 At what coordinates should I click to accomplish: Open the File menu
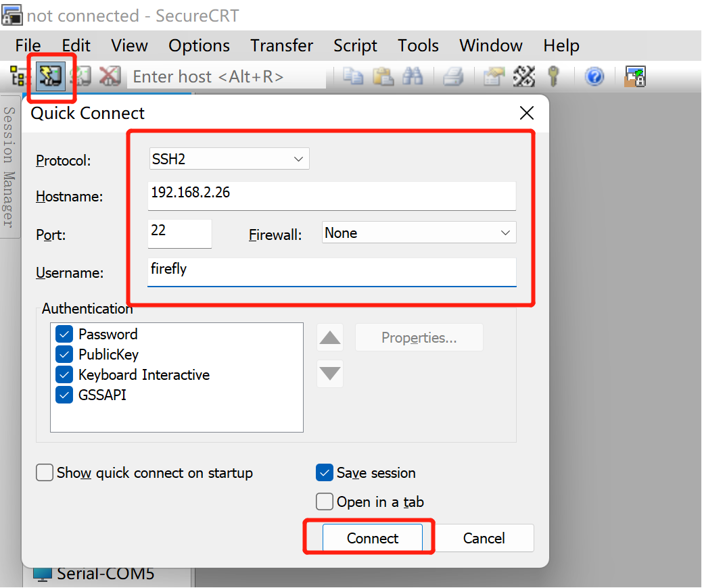[x=28, y=46]
